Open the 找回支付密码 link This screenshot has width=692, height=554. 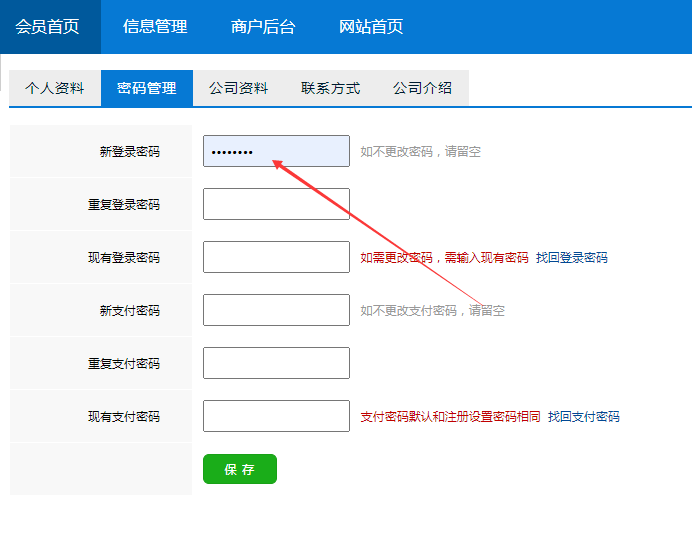[x=583, y=417]
